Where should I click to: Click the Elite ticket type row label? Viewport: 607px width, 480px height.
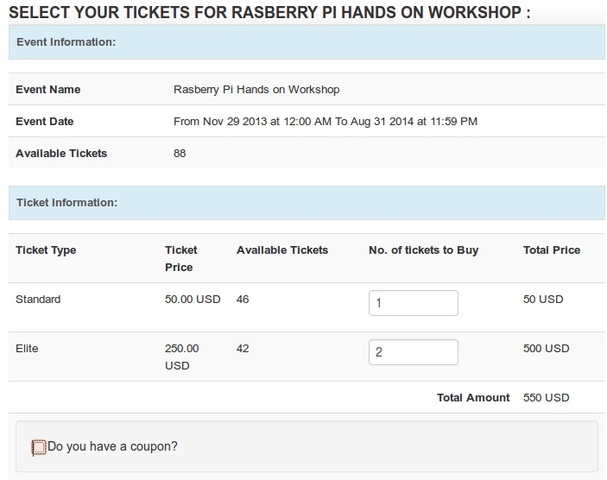pyautogui.click(x=29, y=348)
